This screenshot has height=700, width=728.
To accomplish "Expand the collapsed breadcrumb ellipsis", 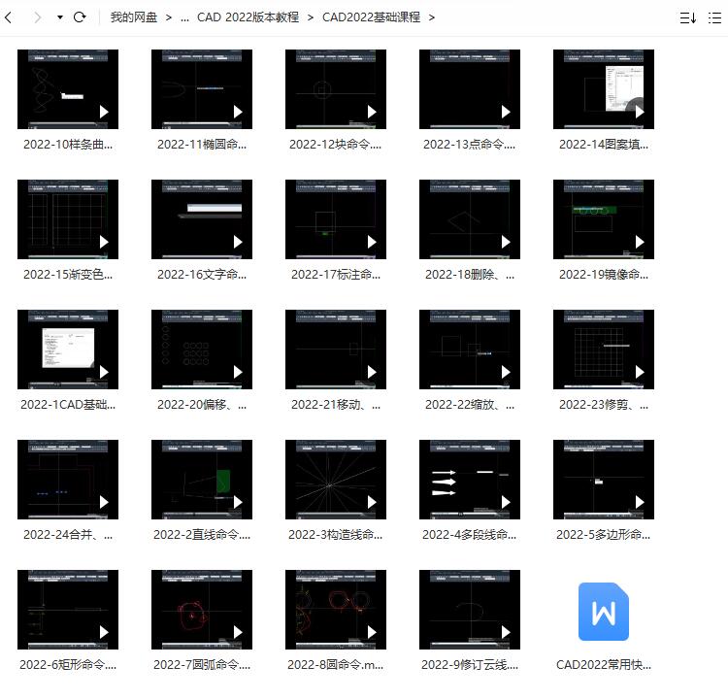I will pos(184,17).
